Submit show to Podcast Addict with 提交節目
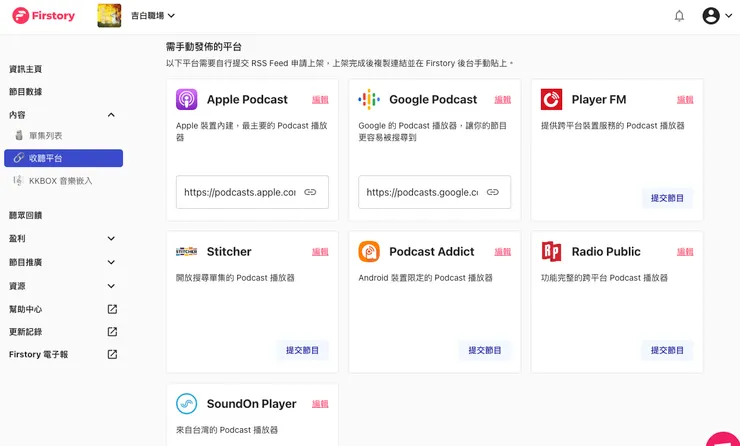 [485, 350]
